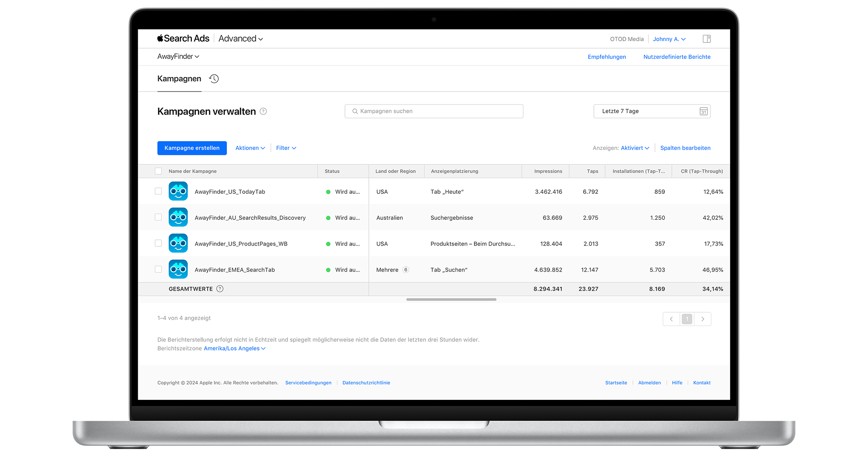Viewport: 868px width, 453px height.
Task: Click the AwayFinder_EMEA_SearchTab app icon
Action: click(178, 269)
